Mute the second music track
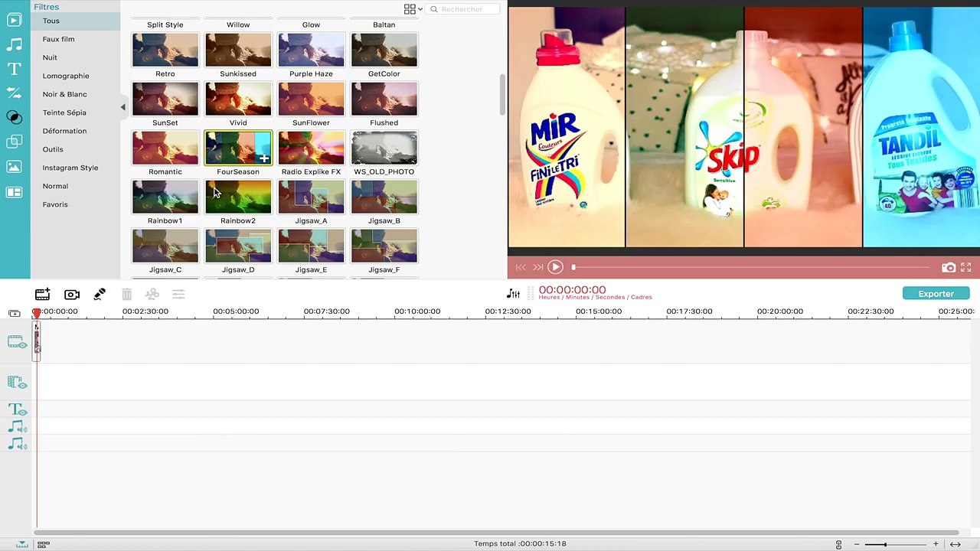 pyautogui.click(x=23, y=446)
